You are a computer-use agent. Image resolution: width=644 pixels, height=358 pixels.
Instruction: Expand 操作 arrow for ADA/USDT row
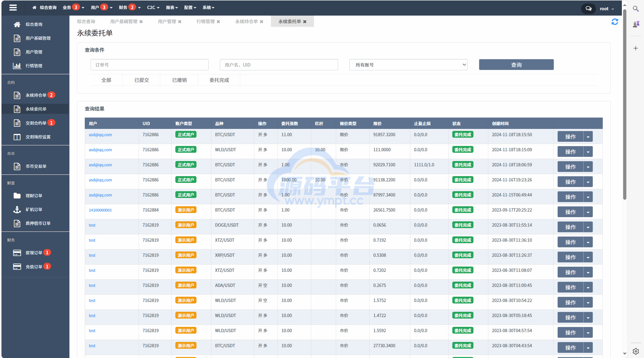588,287
